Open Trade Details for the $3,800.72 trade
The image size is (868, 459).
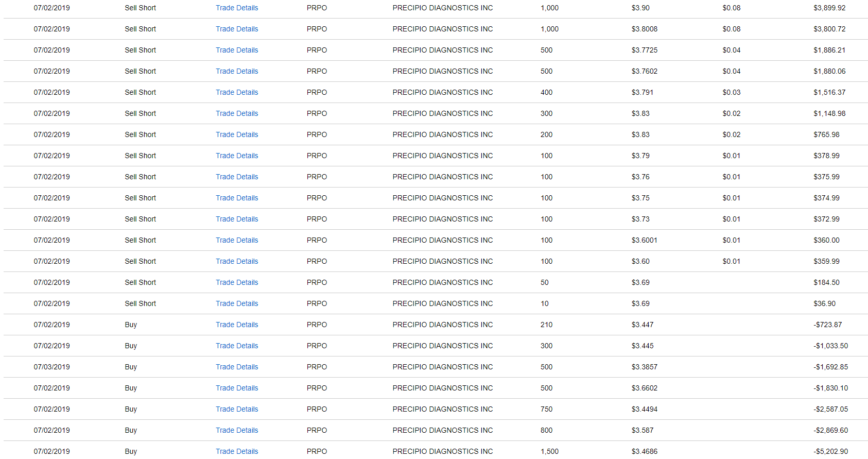click(237, 29)
